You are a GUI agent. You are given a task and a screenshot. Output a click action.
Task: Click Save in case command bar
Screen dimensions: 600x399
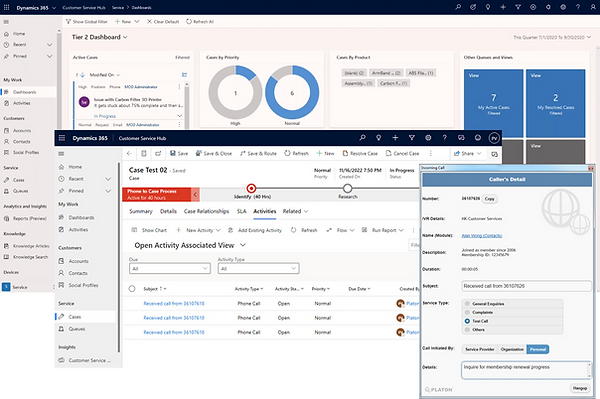pyautogui.click(x=179, y=153)
